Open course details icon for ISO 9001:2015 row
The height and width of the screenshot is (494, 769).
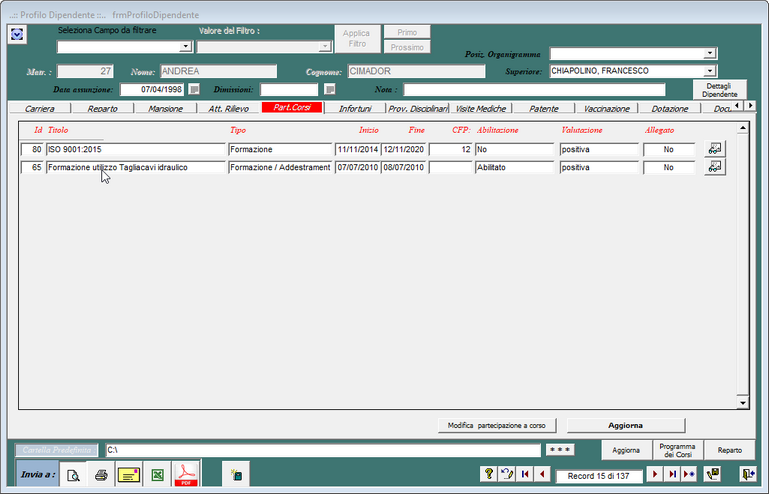click(715, 148)
